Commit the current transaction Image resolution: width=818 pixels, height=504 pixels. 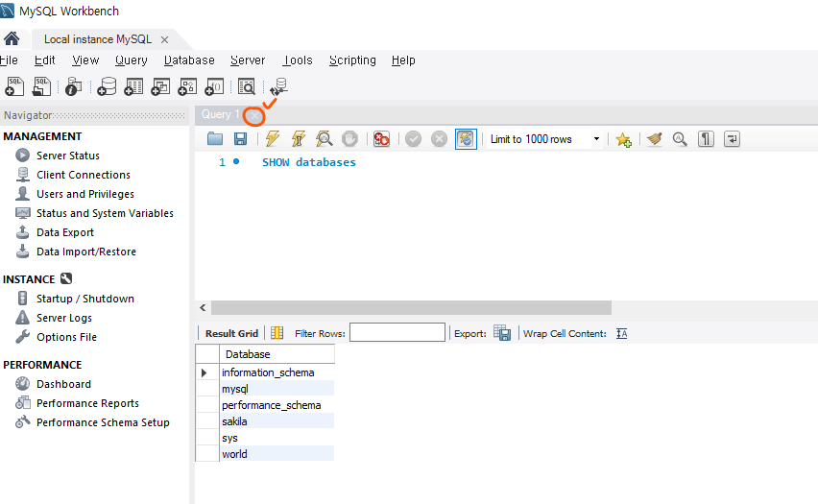click(413, 139)
